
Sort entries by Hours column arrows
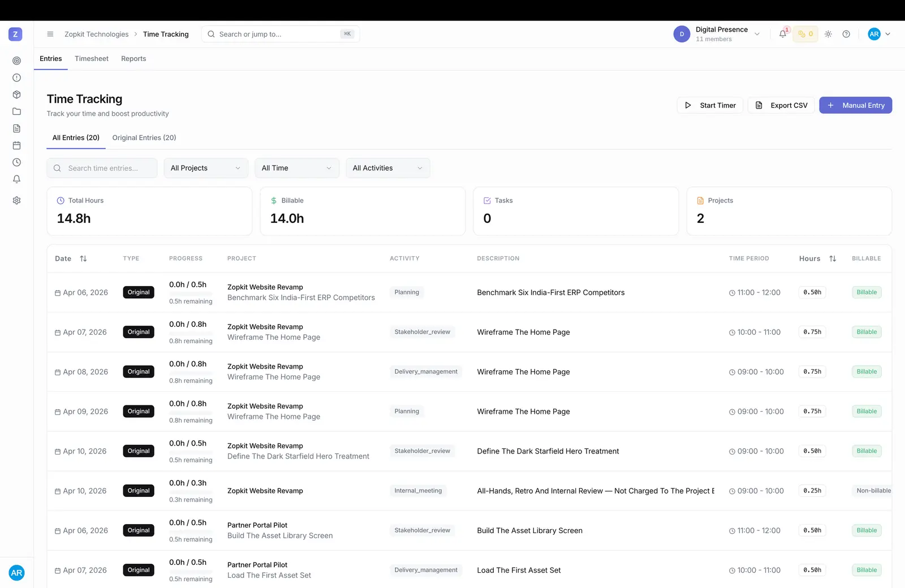pos(833,258)
